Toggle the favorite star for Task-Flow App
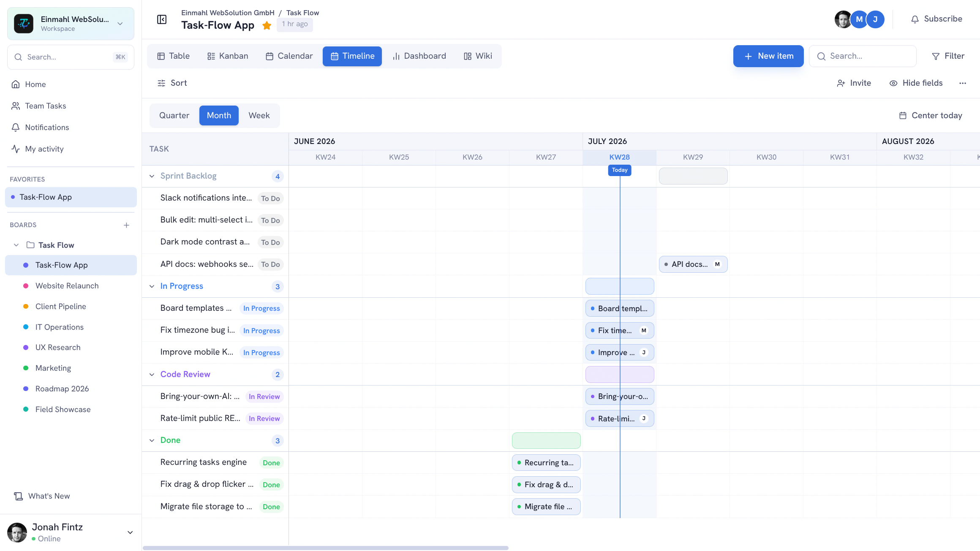The height and width of the screenshot is (551, 980). click(267, 25)
